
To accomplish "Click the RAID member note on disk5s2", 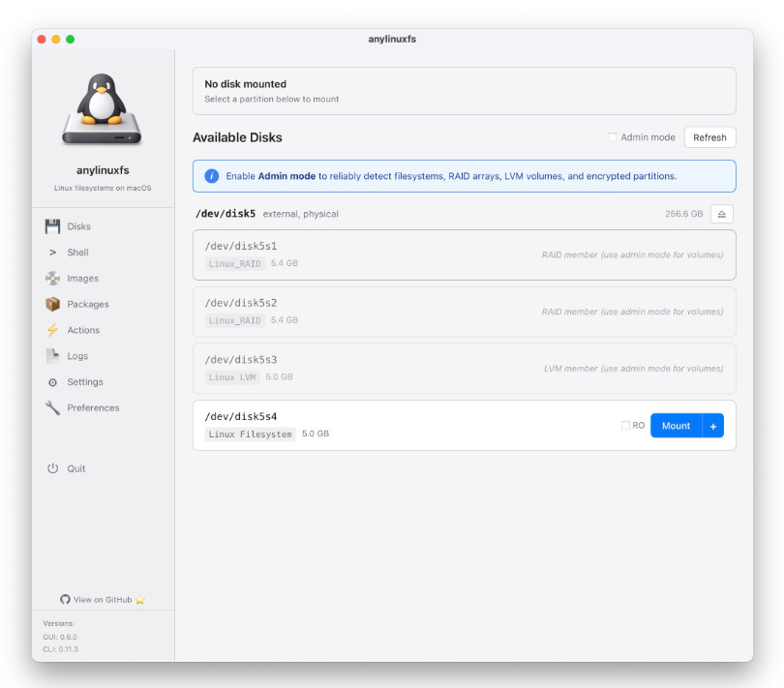I will (632, 312).
